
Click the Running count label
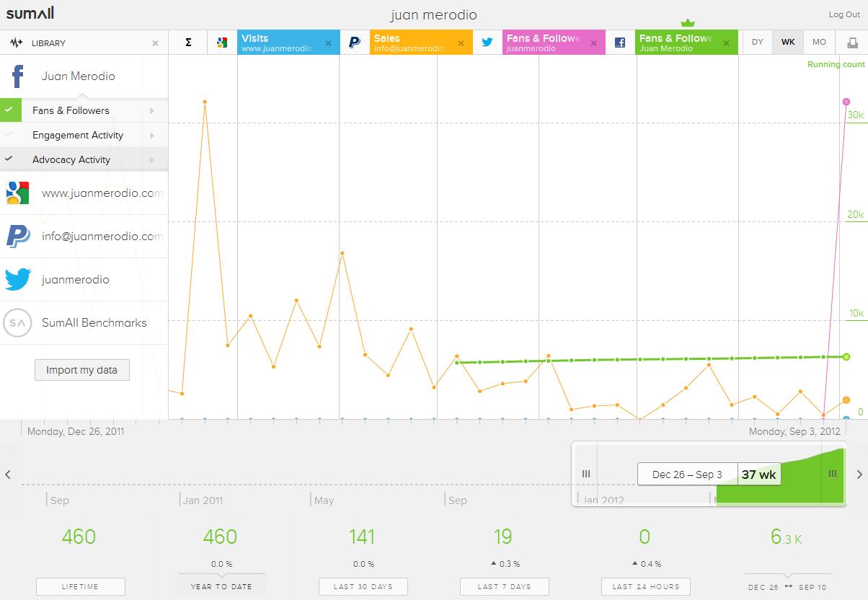pyautogui.click(x=836, y=64)
